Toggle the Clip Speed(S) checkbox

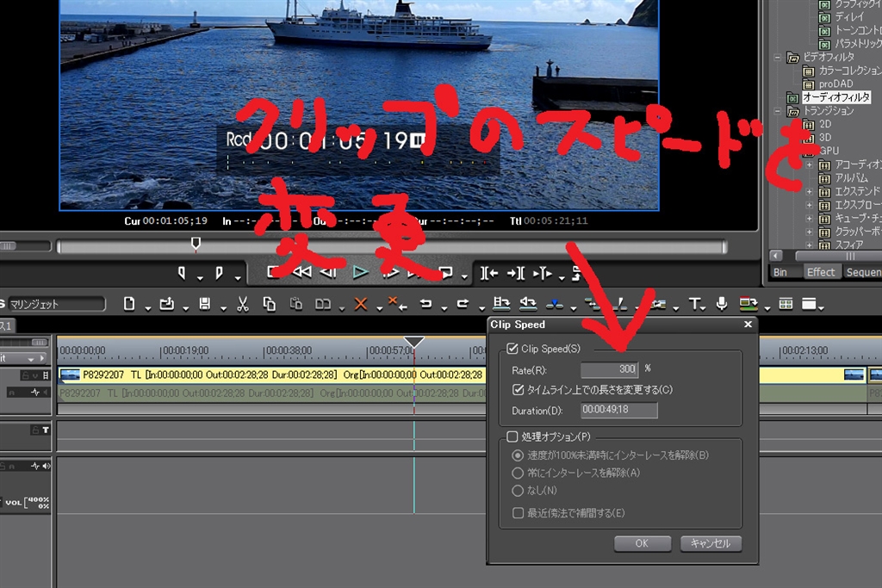pyautogui.click(x=512, y=349)
